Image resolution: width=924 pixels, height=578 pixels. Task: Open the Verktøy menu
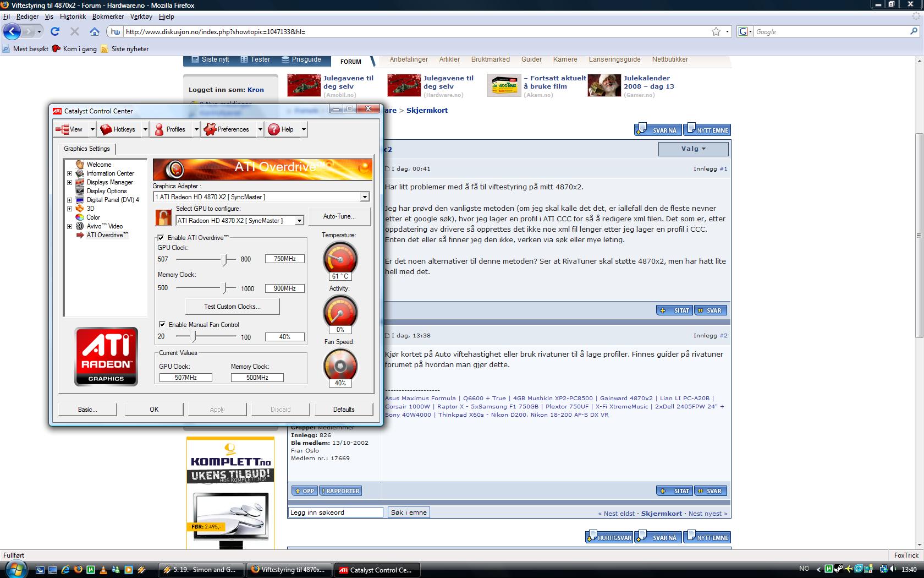141,17
